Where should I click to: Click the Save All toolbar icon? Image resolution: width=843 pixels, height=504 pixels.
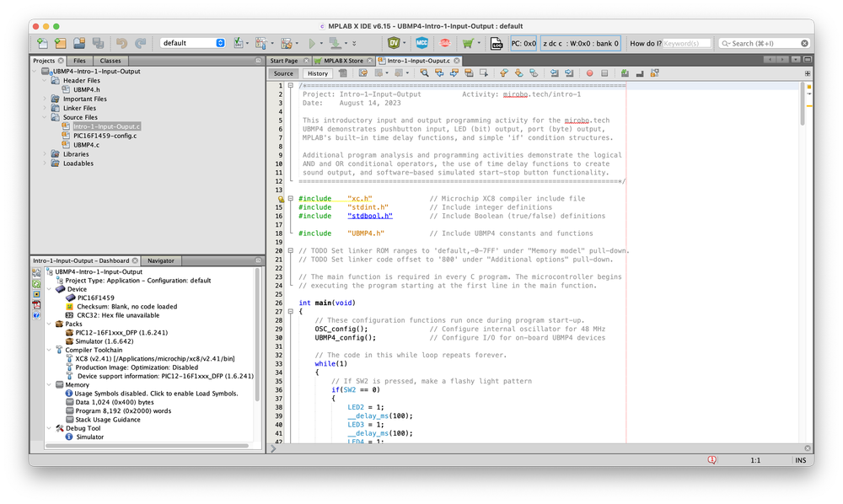point(98,43)
